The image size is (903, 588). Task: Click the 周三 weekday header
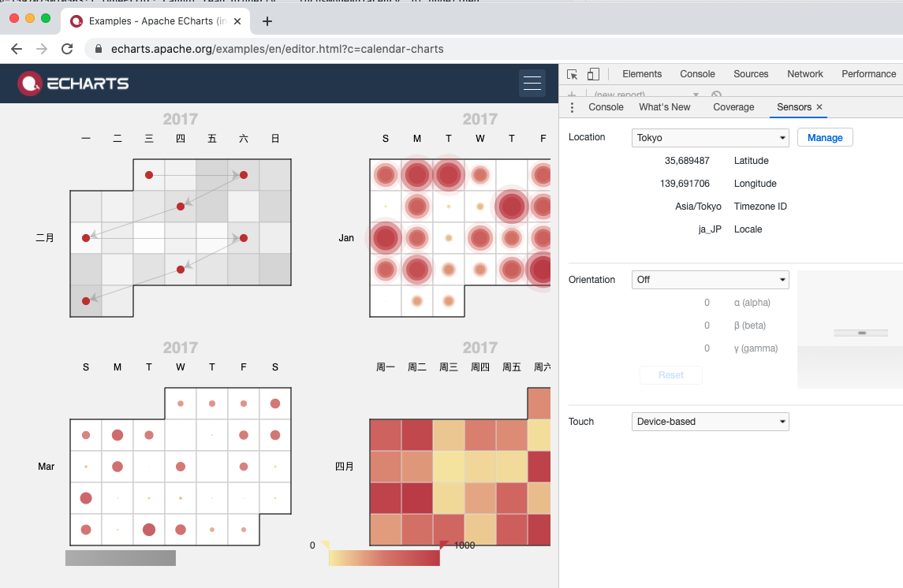click(449, 367)
